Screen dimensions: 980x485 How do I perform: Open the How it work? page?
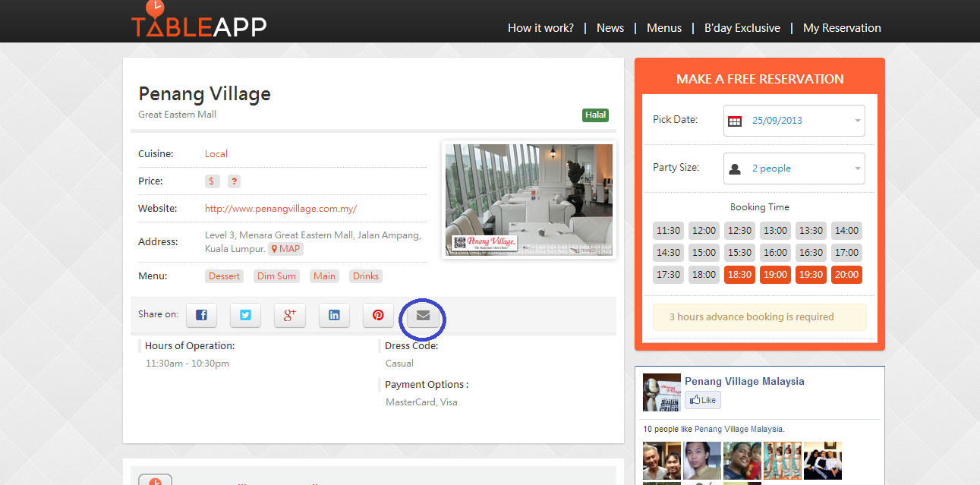coord(540,28)
